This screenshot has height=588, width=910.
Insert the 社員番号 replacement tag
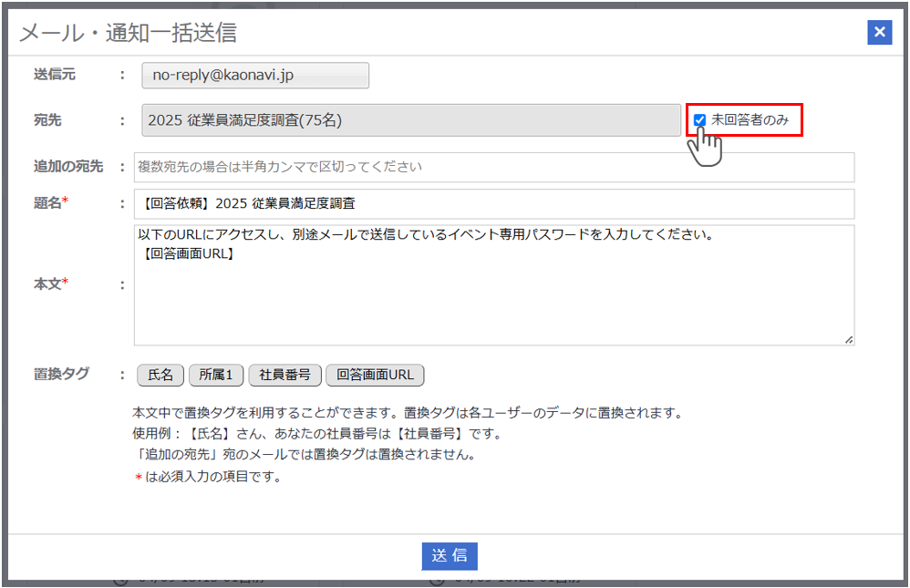pyautogui.click(x=284, y=375)
